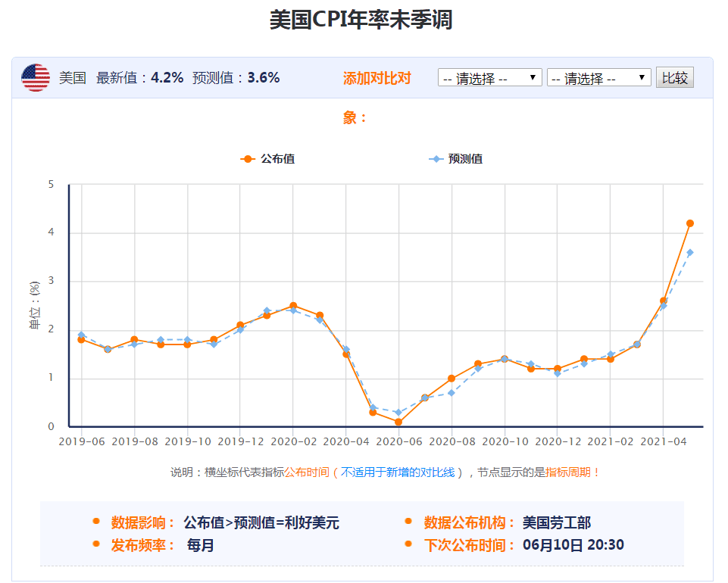
Task: Click the 2019-12 x-axis label
Action: tap(240, 441)
